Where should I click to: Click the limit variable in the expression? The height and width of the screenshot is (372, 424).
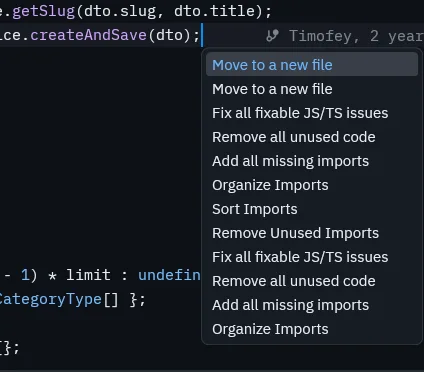88,275
